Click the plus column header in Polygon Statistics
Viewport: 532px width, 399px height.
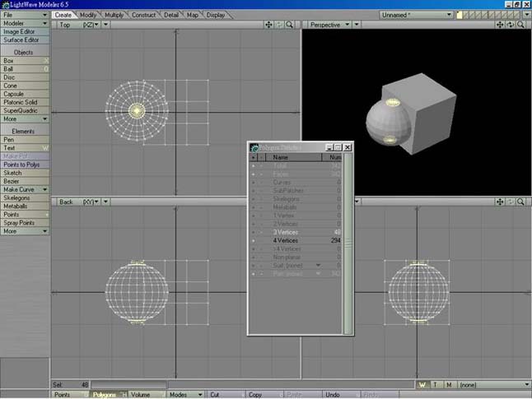(x=253, y=157)
